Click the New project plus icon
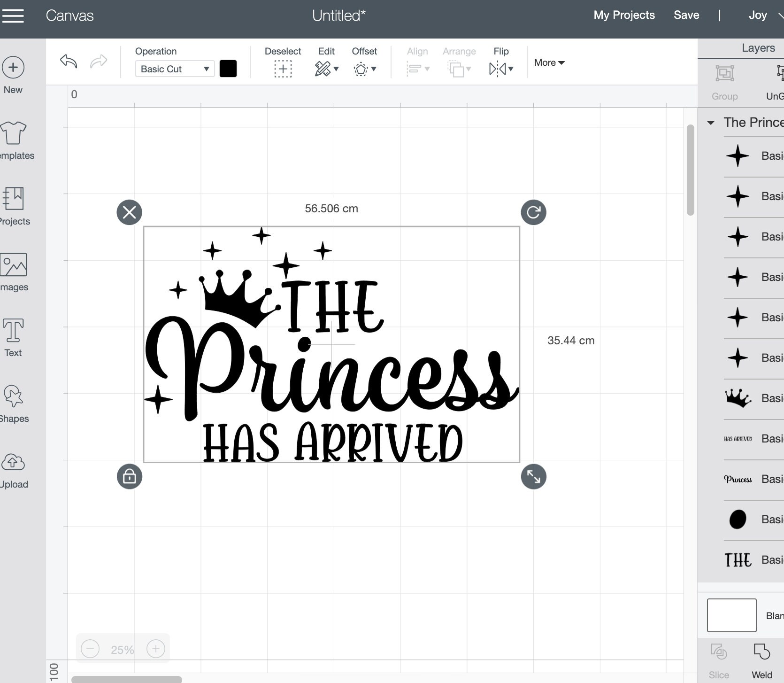Screen dimensions: 784x683 pos(13,68)
